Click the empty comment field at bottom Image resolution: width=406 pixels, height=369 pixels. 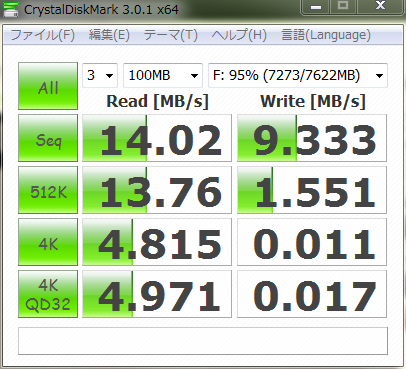coord(203,341)
